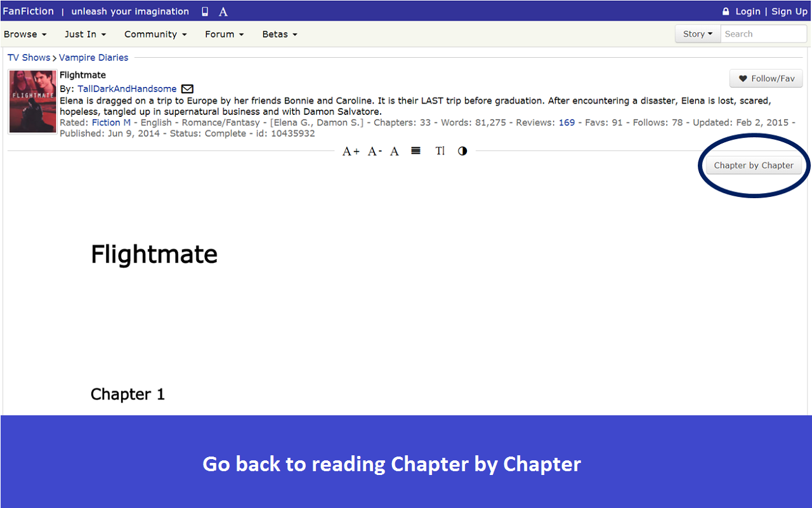Open the TallDarkAndHandsome author profile

point(126,89)
